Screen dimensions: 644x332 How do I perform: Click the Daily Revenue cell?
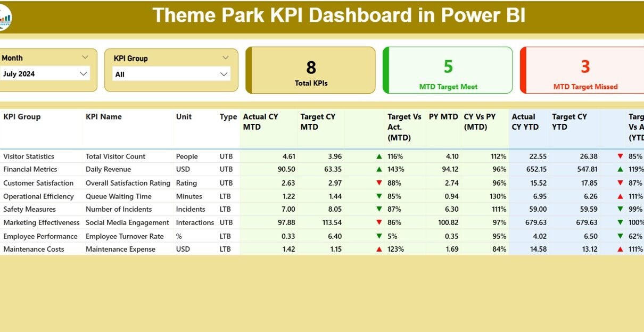[108, 169]
